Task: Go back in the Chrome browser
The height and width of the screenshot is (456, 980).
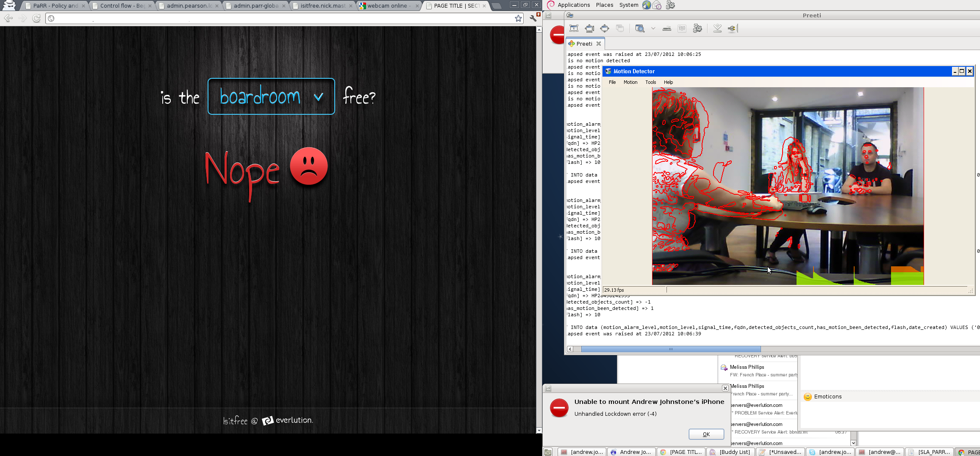Action: point(8,18)
